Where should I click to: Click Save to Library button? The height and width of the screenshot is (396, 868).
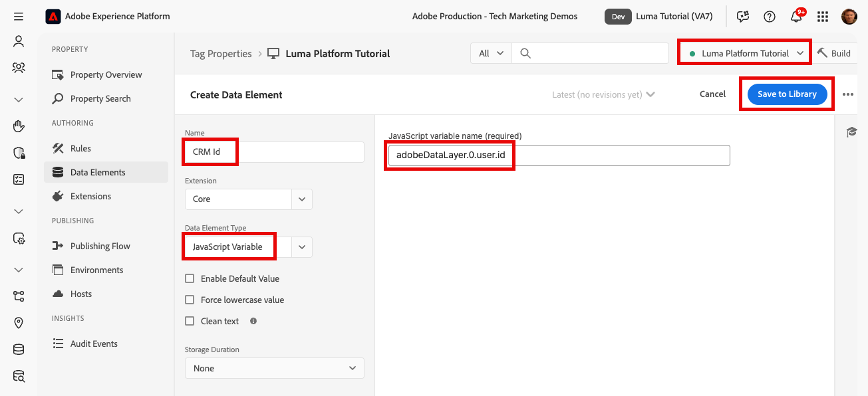pyautogui.click(x=787, y=94)
